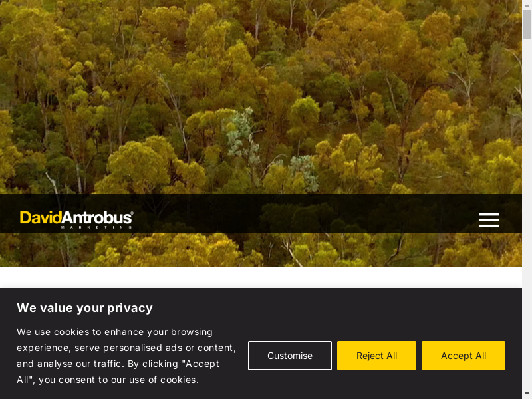This screenshot has height=399, width=532.
Task: Click the dark navigation bar between logo and menu
Action: pos(299,213)
